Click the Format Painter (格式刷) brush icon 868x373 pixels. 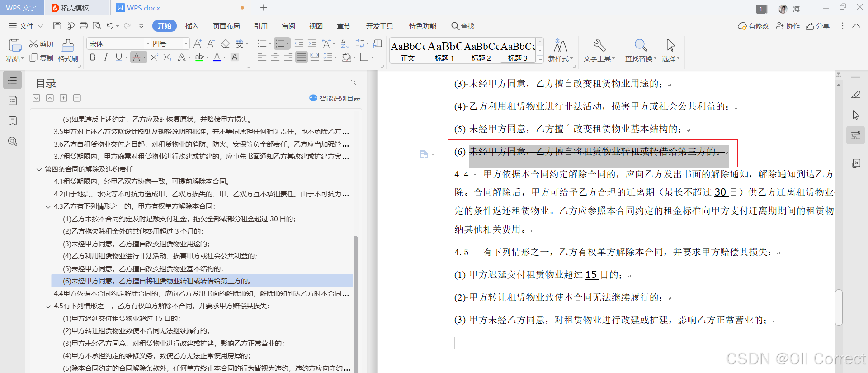pyautogui.click(x=68, y=45)
